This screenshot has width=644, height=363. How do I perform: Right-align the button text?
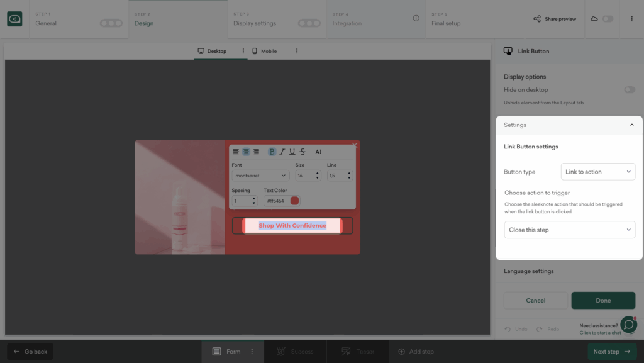[256, 152]
